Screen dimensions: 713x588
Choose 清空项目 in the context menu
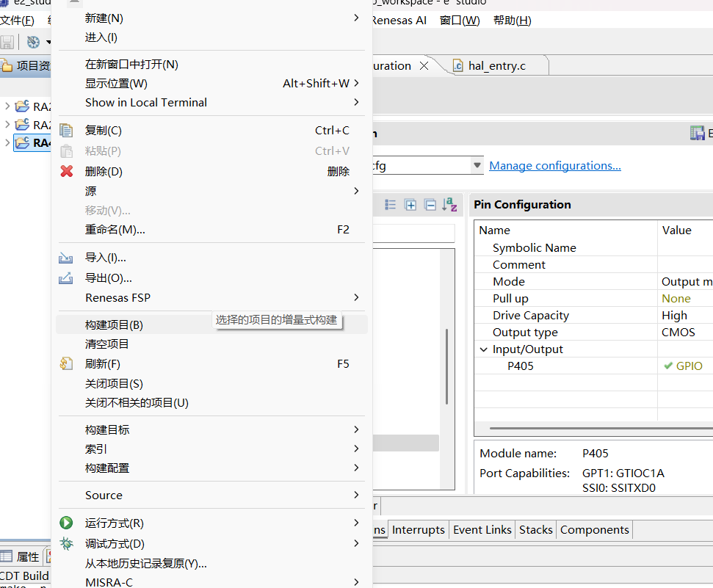point(212,344)
